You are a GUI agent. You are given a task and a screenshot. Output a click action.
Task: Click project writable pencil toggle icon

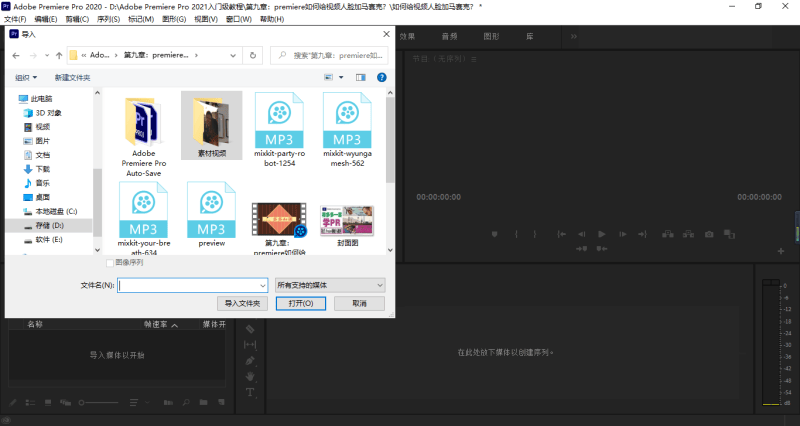click(x=13, y=403)
